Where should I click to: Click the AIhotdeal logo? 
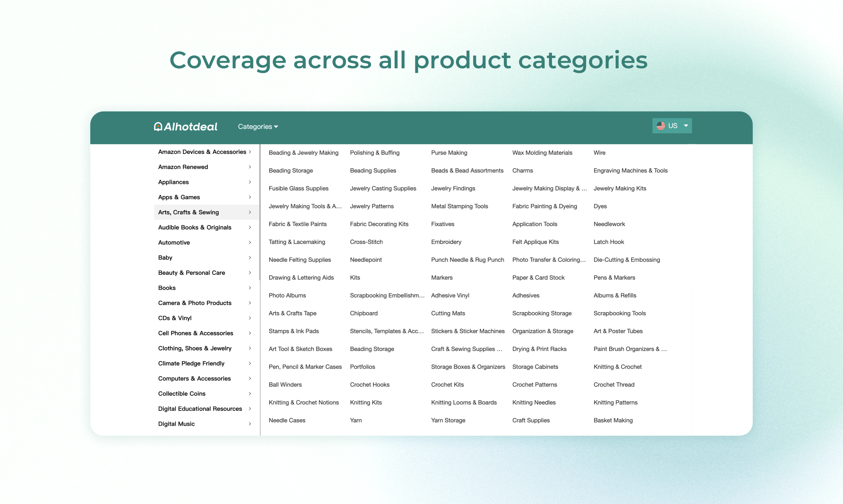pyautogui.click(x=185, y=126)
